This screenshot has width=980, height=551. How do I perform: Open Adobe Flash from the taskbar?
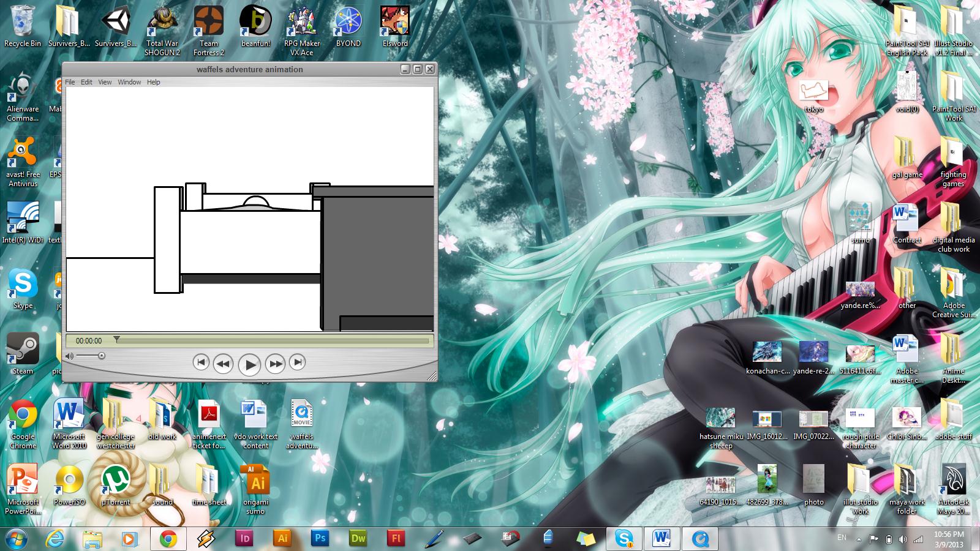pyautogui.click(x=396, y=539)
